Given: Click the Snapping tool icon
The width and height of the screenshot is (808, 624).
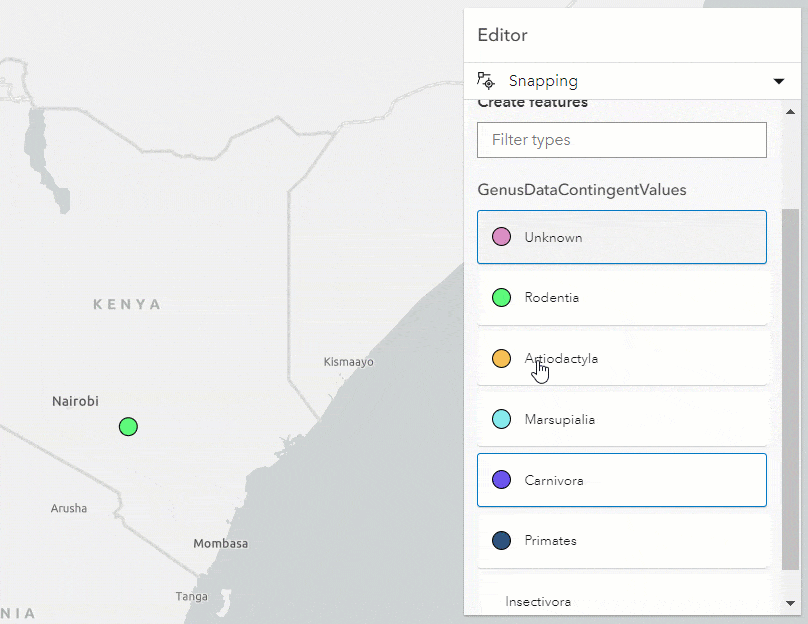Looking at the screenshot, I should pos(485,81).
